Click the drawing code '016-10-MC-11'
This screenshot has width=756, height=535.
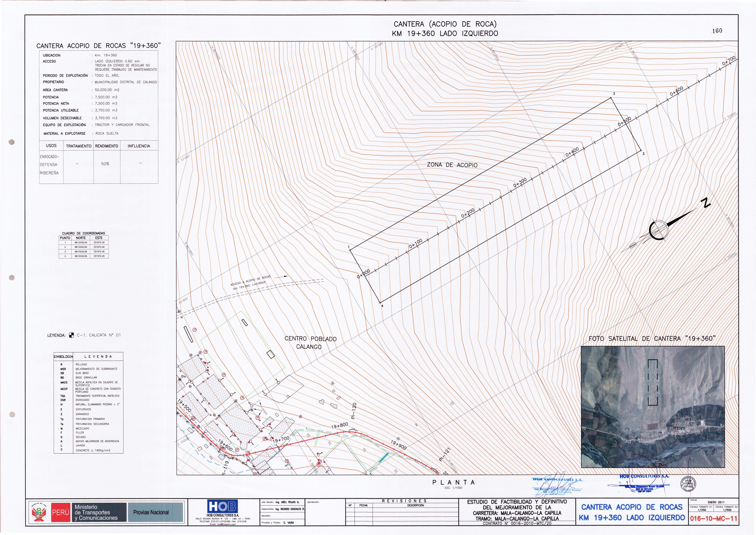pyautogui.click(x=713, y=519)
